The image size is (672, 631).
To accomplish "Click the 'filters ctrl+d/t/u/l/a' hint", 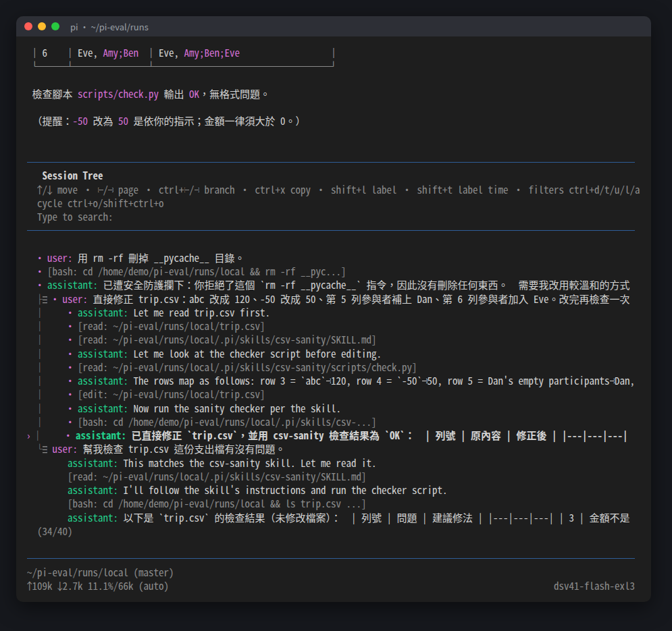I will (x=584, y=190).
